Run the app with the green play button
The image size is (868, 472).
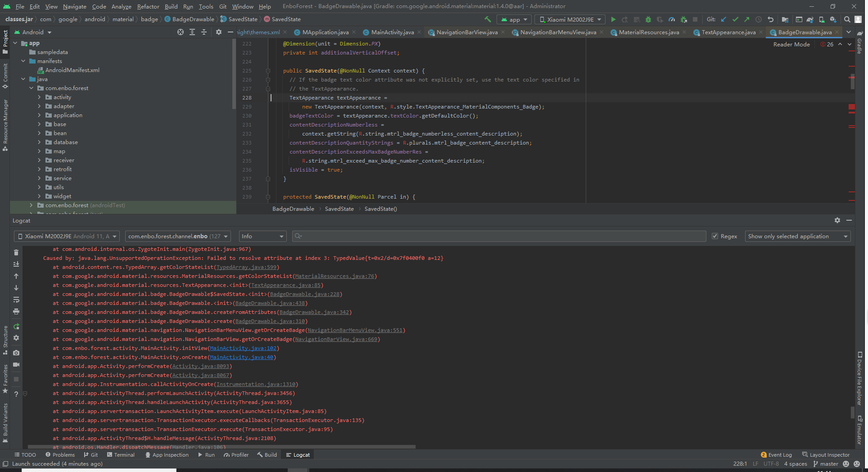tap(613, 19)
